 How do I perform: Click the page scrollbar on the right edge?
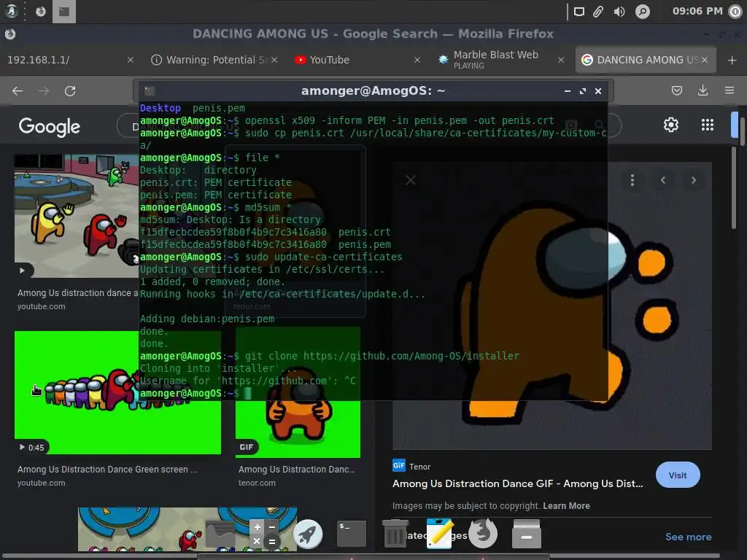(x=734, y=188)
